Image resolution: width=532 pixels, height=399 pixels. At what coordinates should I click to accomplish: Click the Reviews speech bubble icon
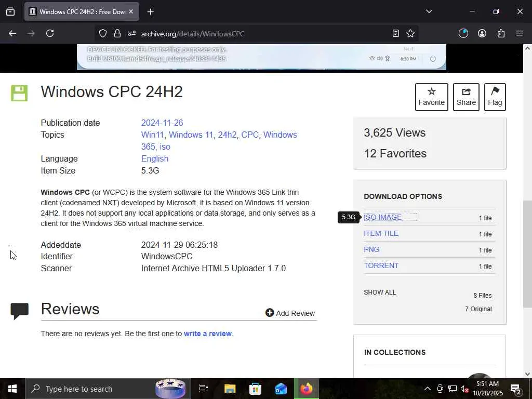pyautogui.click(x=19, y=311)
